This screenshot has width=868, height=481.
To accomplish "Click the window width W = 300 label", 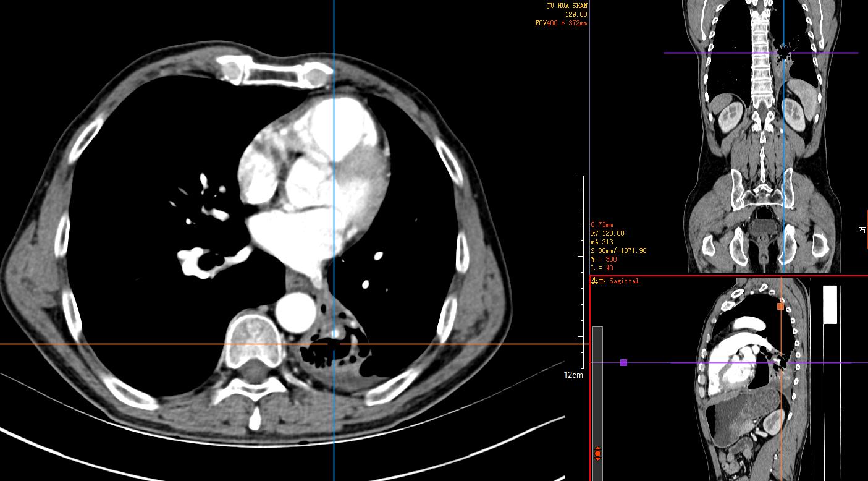I will 604,259.
